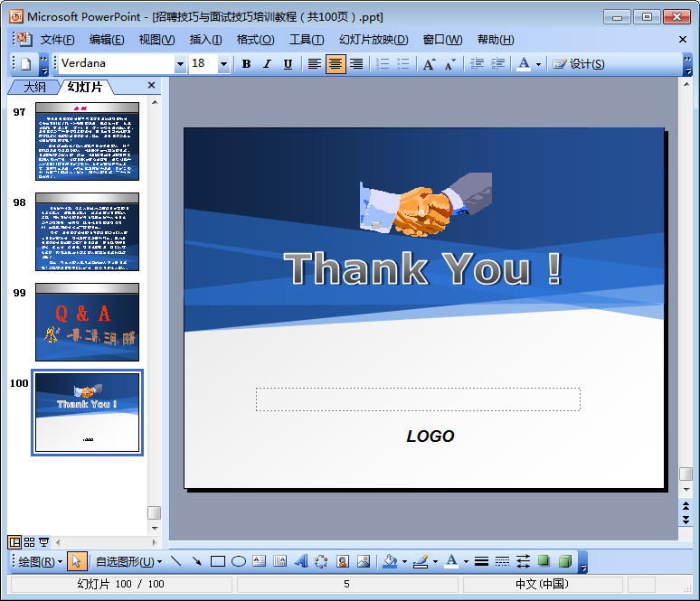Insert WordArt icon

click(x=301, y=561)
